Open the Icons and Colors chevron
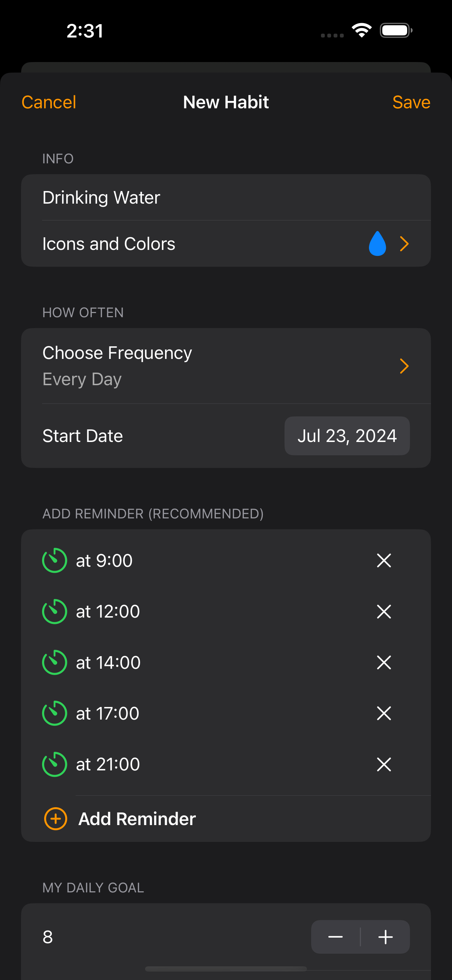 pos(404,244)
